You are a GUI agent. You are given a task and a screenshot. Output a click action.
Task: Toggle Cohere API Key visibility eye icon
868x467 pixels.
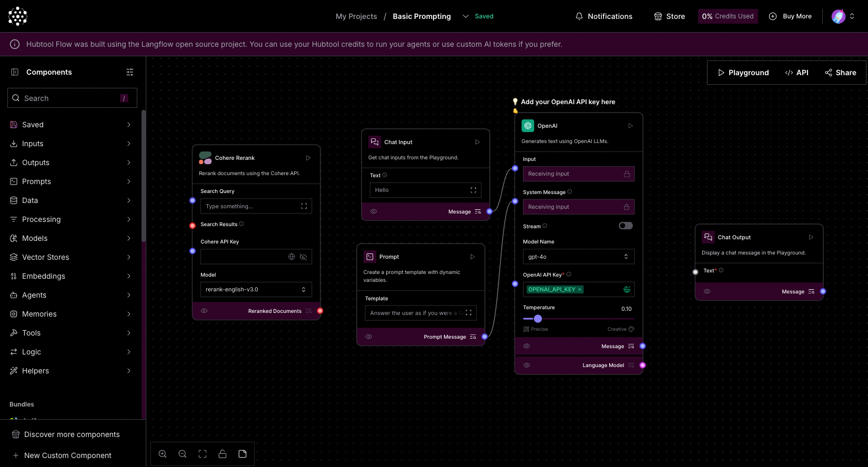coord(303,257)
